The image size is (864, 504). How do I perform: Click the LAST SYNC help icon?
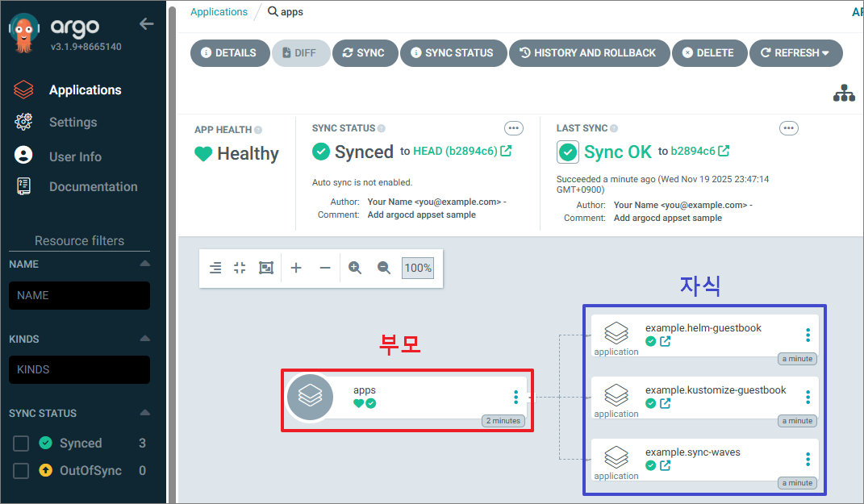coord(614,128)
